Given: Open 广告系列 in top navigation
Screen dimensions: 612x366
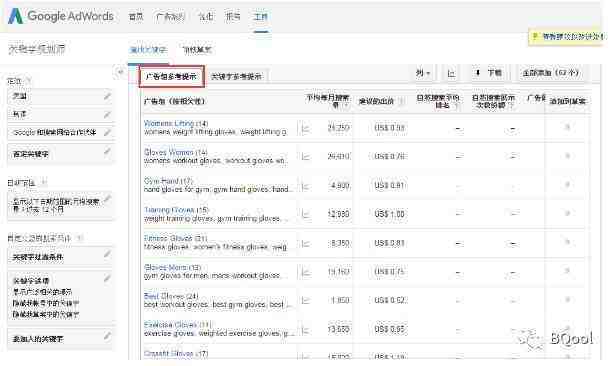Looking at the screenshot, I should pyautogui.click(x=170, y=16).
